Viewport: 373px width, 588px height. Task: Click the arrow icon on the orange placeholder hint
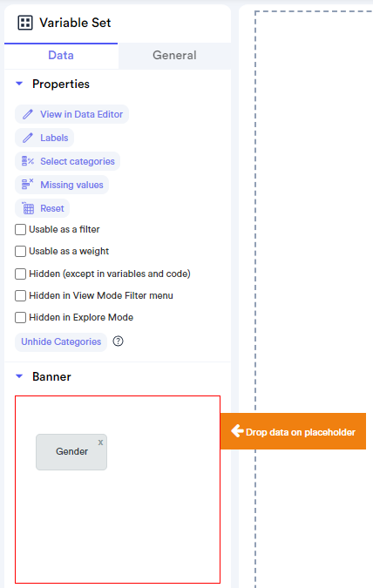point(237,431)
